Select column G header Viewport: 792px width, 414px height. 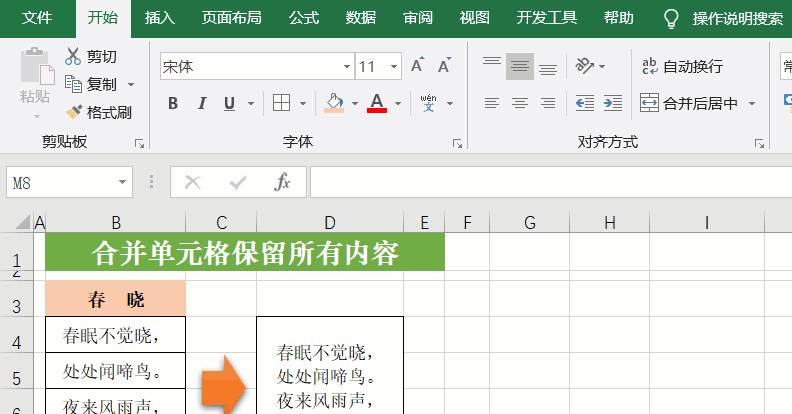[529, 222]
